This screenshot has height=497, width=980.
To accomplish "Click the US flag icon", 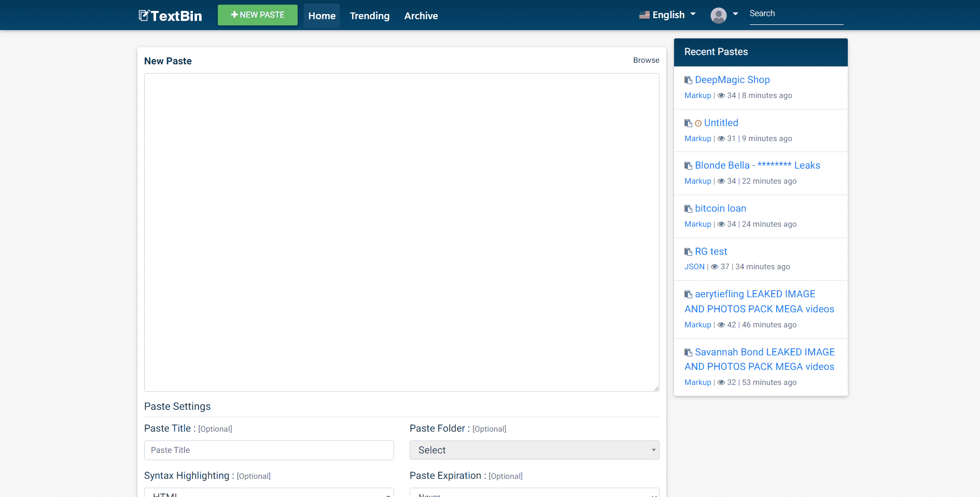I will pos(645,15).
